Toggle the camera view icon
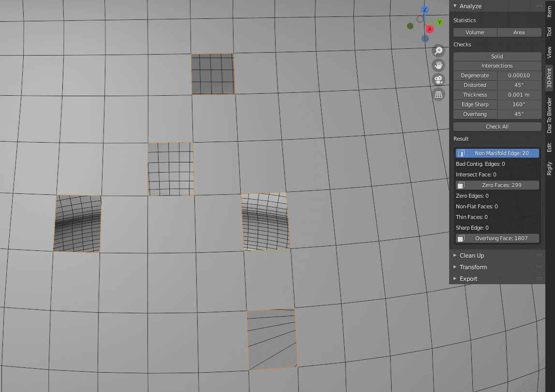Image resolution: width=555 pixels, height=392 pixels. coord(438,79)
